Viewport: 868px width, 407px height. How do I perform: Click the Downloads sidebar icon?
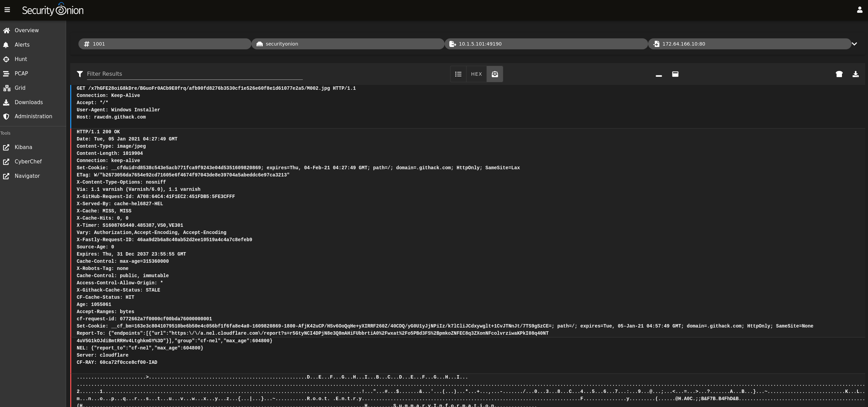coord(6,102)
